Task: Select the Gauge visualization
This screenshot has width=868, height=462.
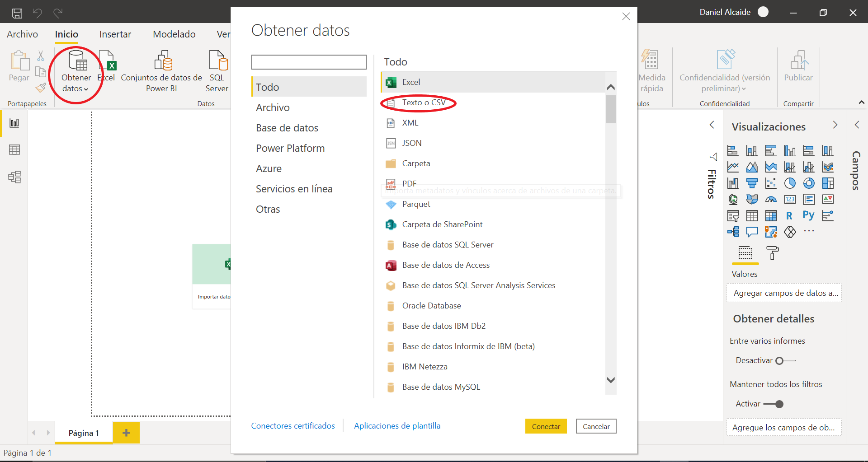Action: click(771, 199)
